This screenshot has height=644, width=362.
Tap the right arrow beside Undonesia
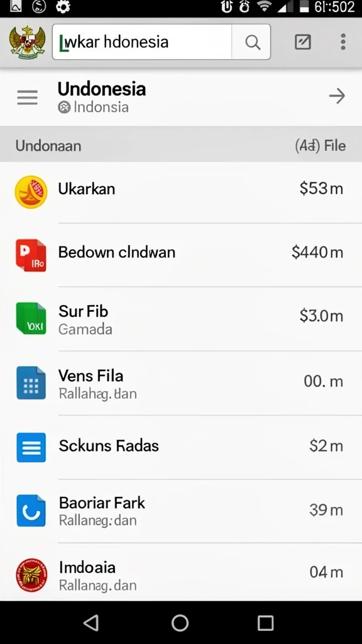click(337, 96)
